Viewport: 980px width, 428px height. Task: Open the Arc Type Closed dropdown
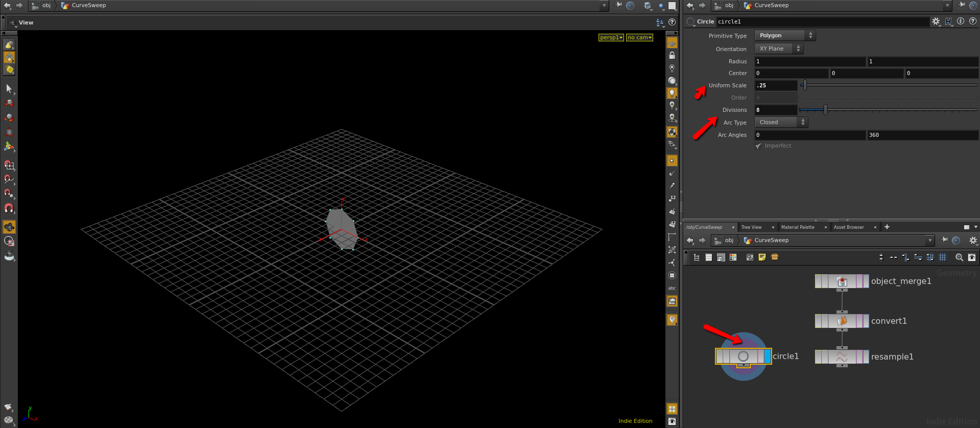click(781, 122)
